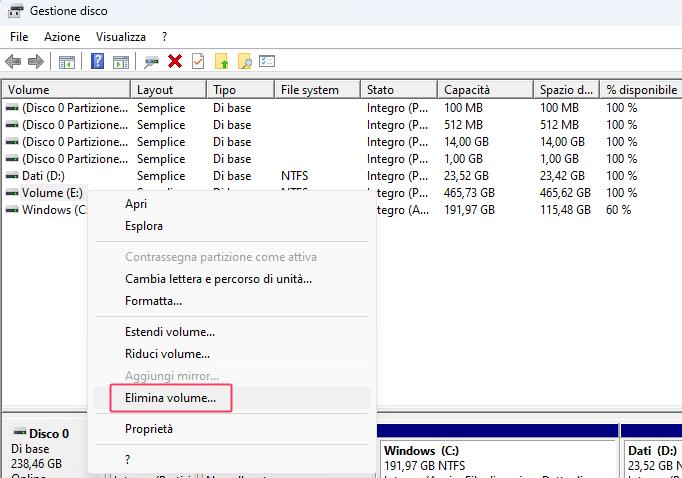Image resolution: width=682 pixels, height=478 pixels.
Task: Open the File menu
Action: point(19,37)
